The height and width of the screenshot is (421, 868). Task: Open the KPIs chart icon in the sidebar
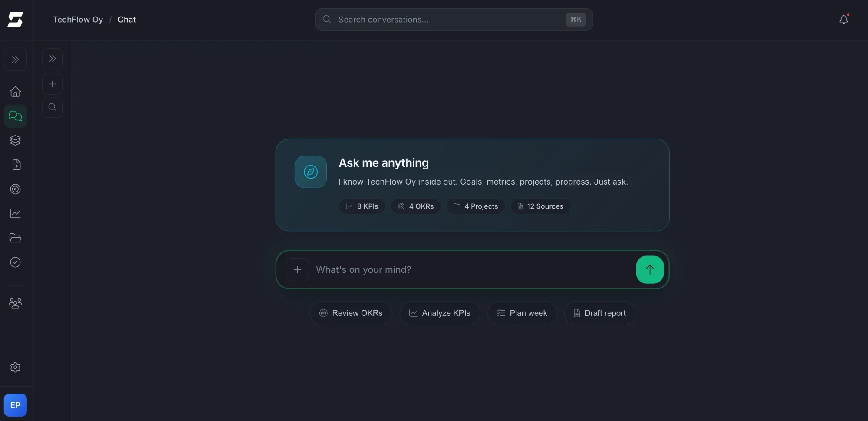tap(15, 213)
